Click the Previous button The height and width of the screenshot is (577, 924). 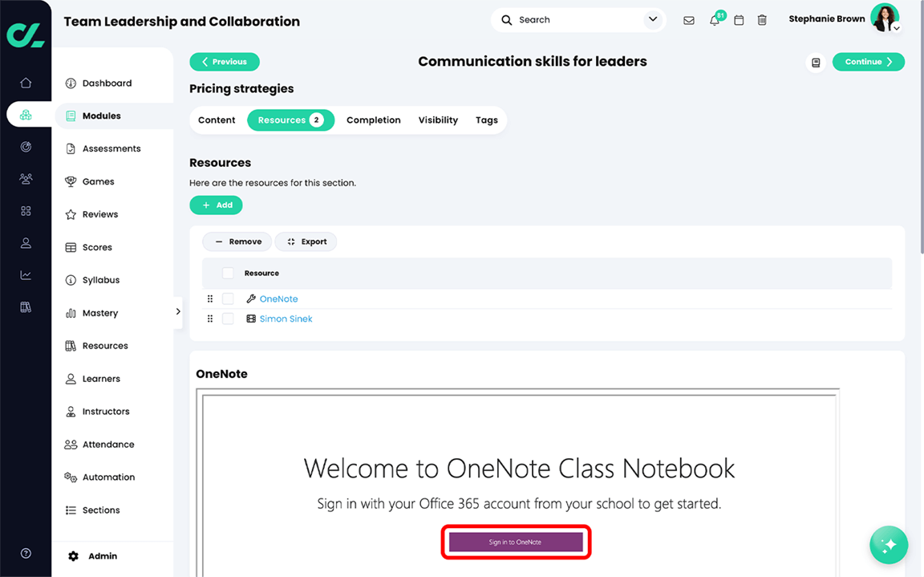click(225, 62)
